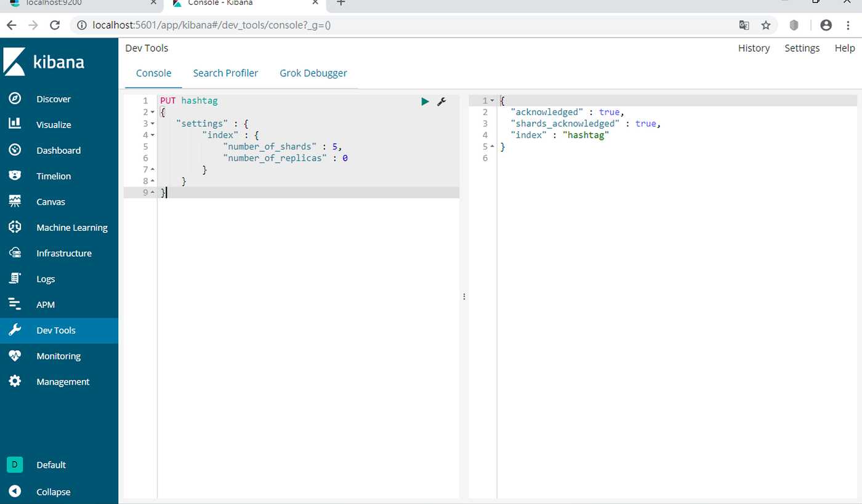Switch to the Search Profiler tab
The image size is (862, 504).
click(x=225, y=73)
